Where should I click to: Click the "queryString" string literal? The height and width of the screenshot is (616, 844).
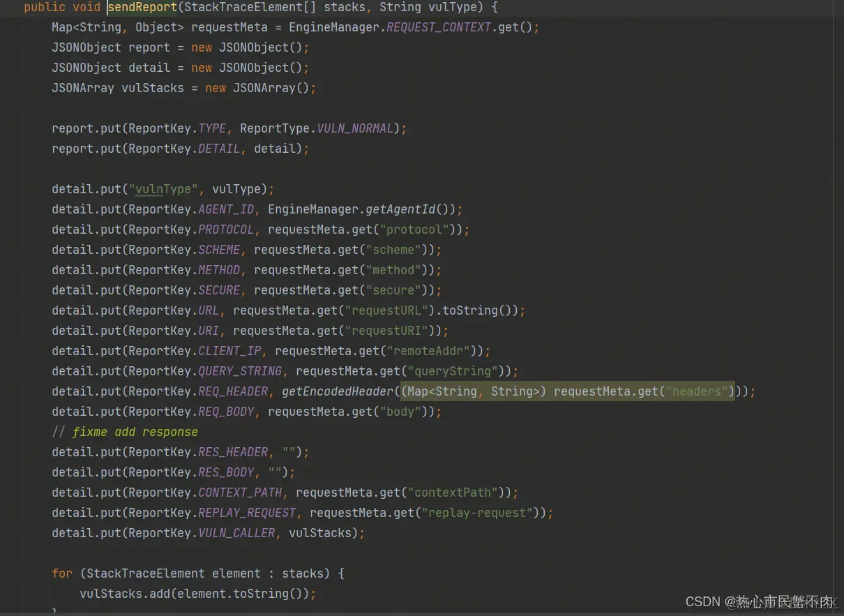(x=453, y=371)
